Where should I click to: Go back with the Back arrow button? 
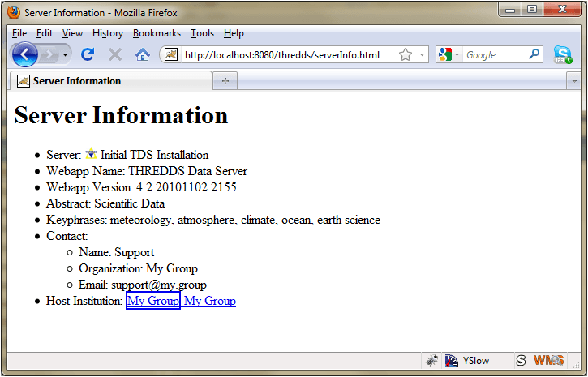tap(25, 54)
